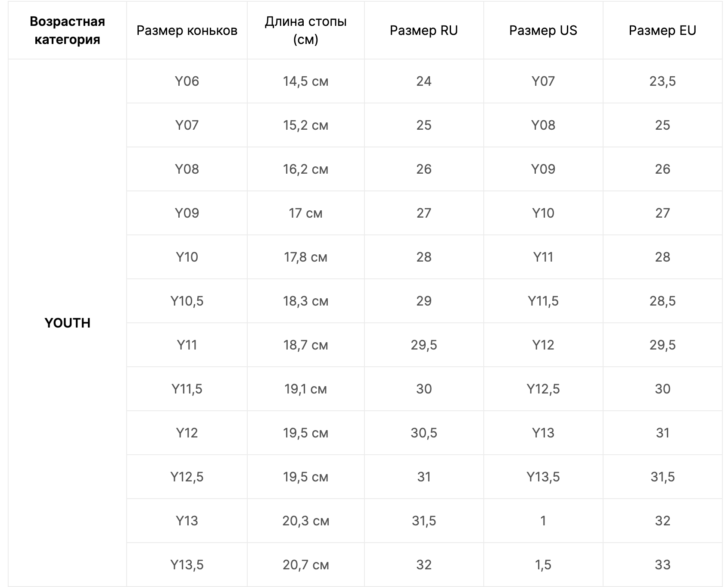Click the YOUTH category cell
The height and width of the screenshot is (587, 728).
click(67, 323)
